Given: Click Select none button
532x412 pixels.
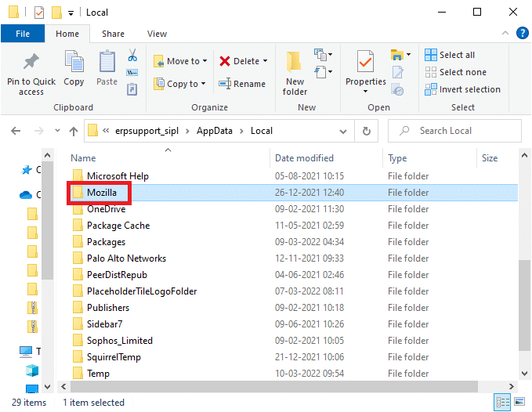Looking at the screenshot, I should point(455,72).
